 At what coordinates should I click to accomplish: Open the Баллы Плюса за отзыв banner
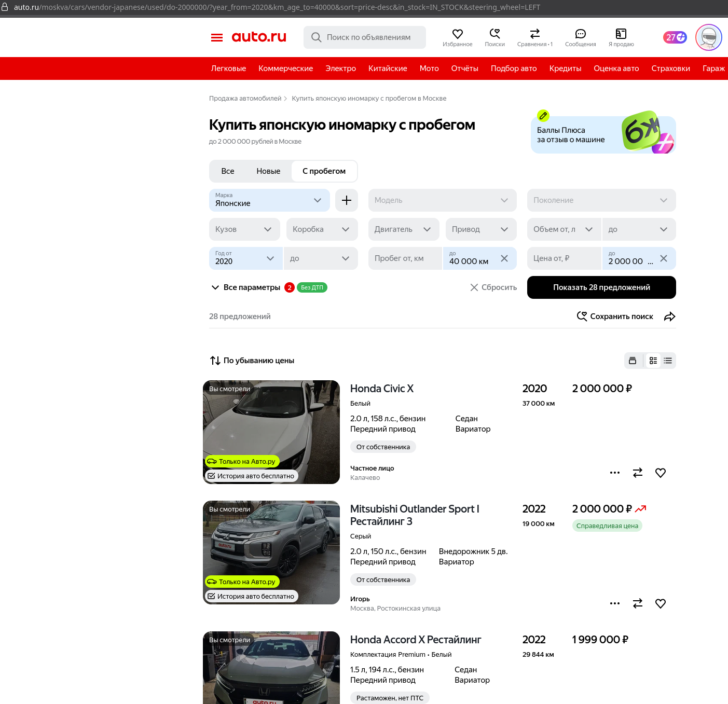pyautogui.click(x=603, y=134)
